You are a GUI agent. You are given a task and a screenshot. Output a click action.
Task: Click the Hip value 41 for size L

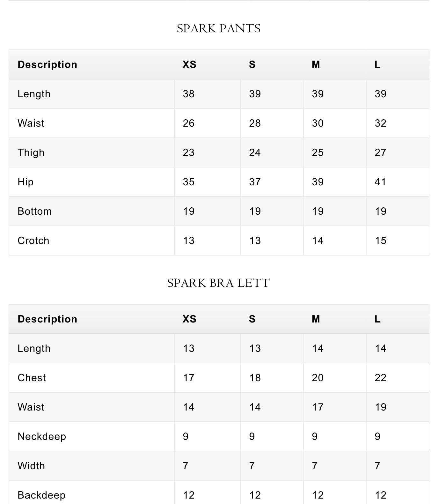380,182
